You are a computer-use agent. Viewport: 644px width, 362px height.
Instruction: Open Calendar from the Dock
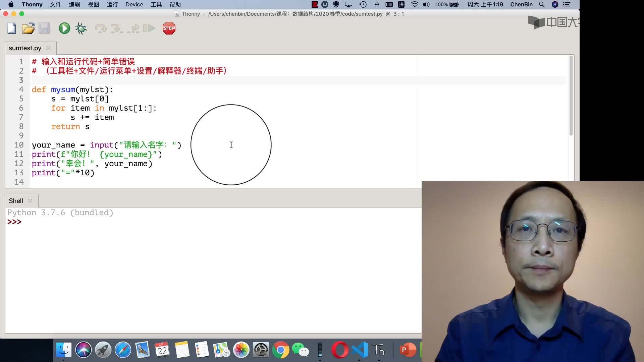[162, 350]
